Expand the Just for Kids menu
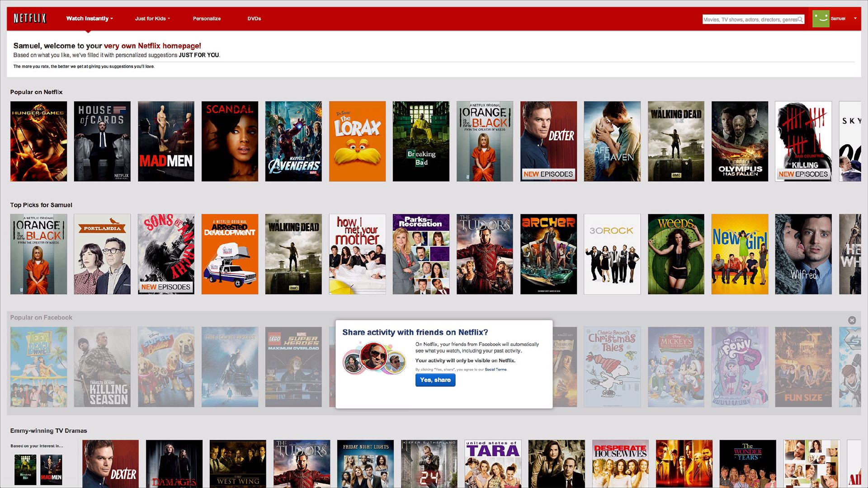 [152, 19]
